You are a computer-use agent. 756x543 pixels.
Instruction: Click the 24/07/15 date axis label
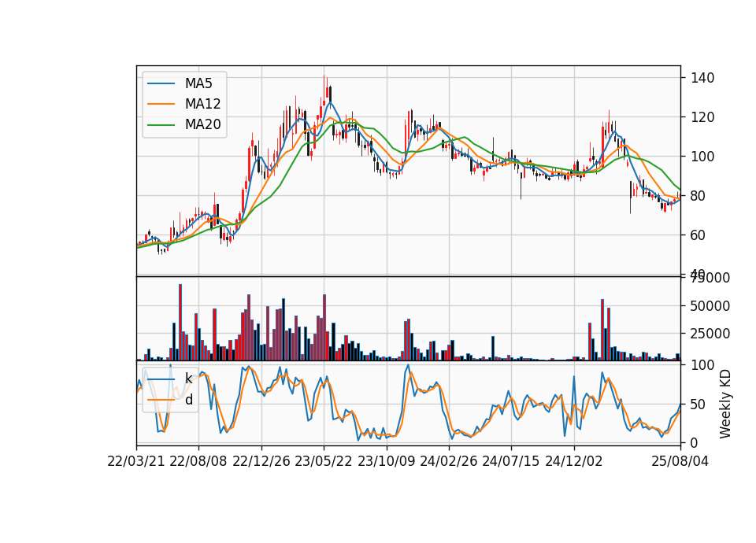pos(511,461)
